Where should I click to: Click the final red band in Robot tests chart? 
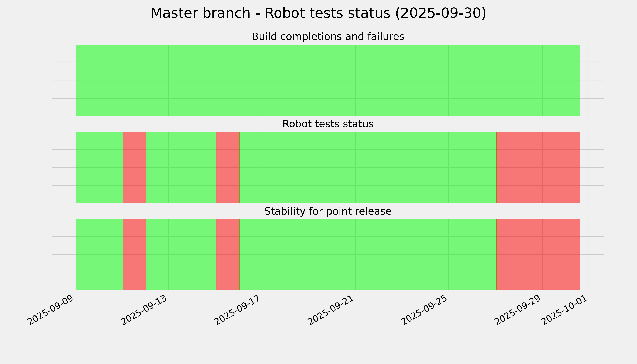(538, 167)
